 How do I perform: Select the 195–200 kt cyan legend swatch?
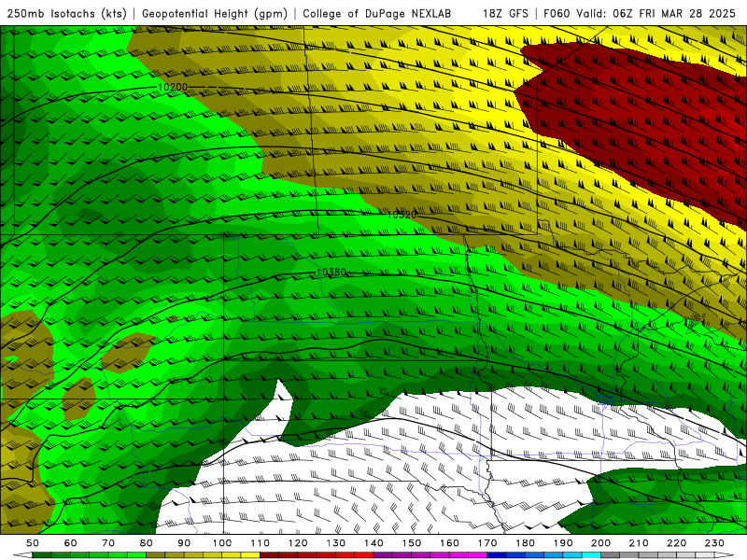click(591, 555)
